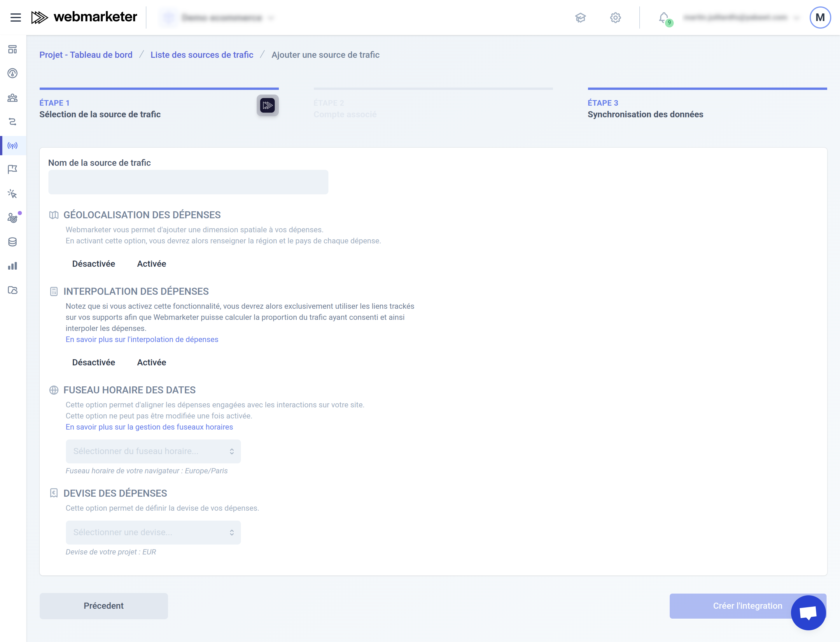Open link about l'interpolation de dépenses
This screenshot has height=642, width=840.
(142, 340)
